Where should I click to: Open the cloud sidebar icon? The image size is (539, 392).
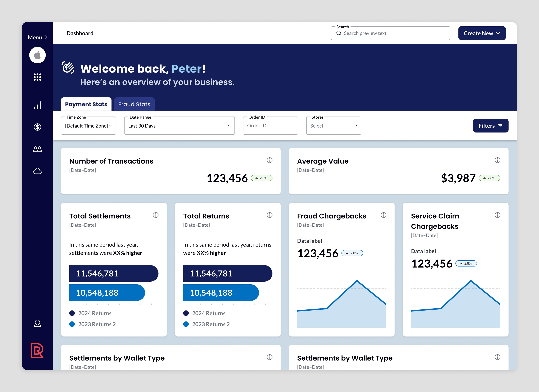point(37,171)
